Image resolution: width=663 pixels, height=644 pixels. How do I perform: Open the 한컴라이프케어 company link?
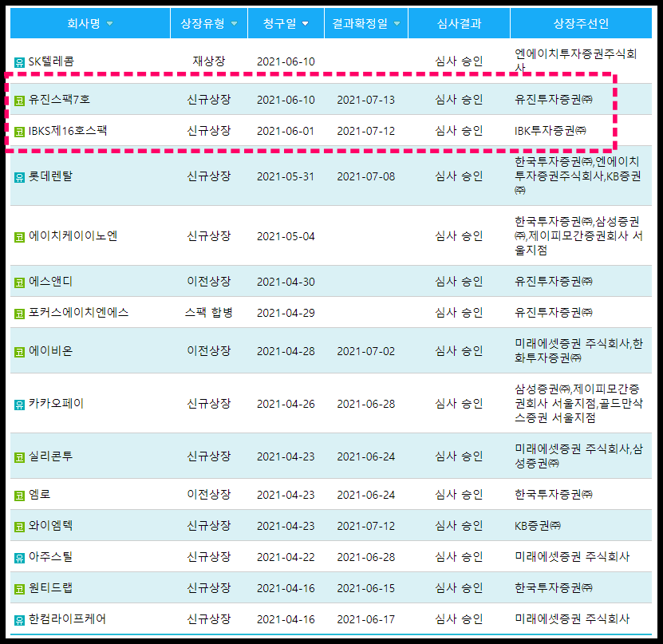67,619
